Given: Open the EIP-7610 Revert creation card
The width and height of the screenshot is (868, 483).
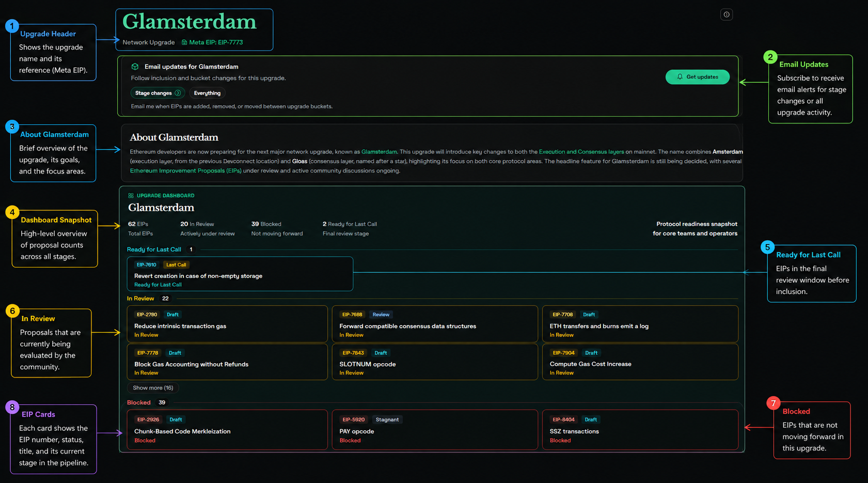Looking at the screenshot, I should click(x=240, y=274).
